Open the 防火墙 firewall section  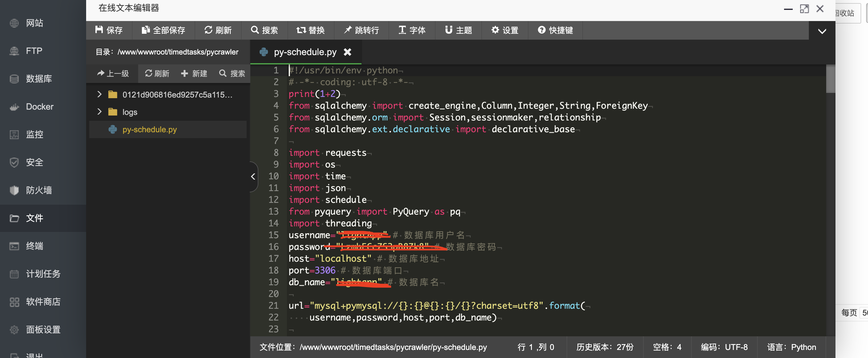click(x=39, y=190)
